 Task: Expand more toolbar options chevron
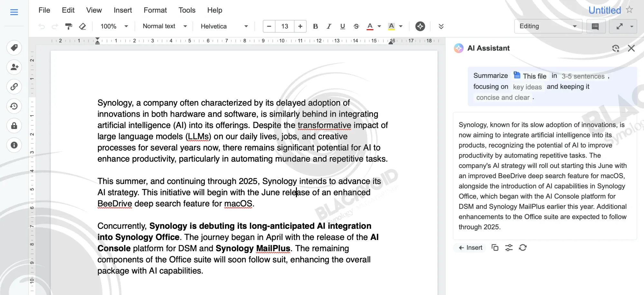(441, 26)
